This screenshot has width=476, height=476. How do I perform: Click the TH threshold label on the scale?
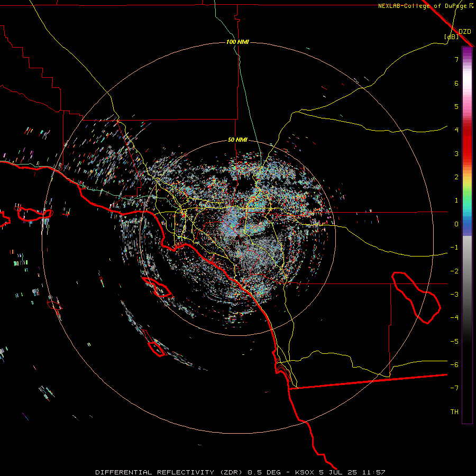(454, 412)
